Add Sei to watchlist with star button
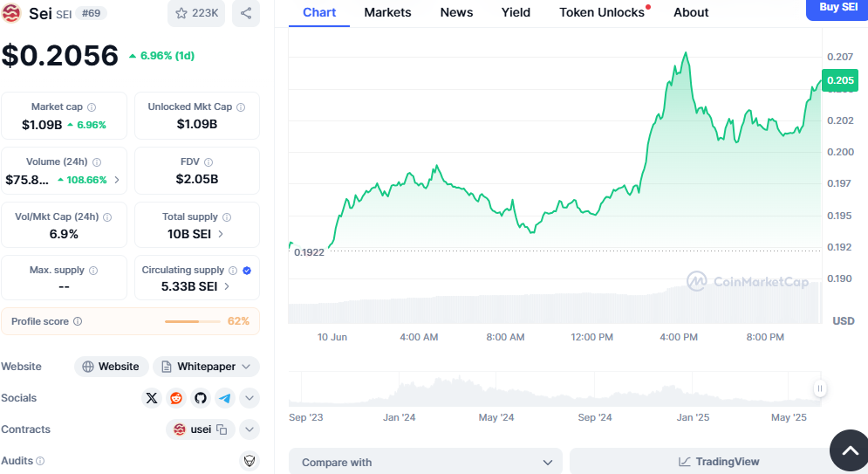 (x=196, y=13)
